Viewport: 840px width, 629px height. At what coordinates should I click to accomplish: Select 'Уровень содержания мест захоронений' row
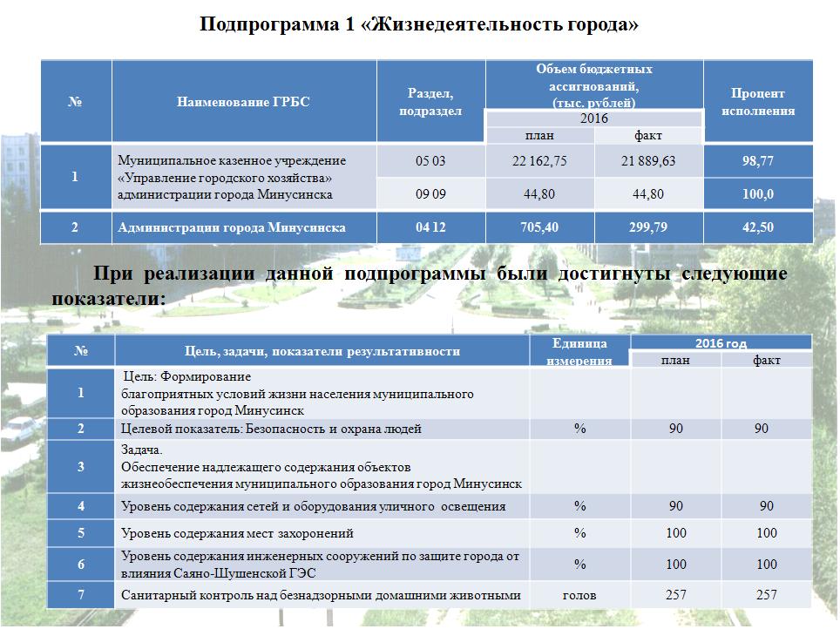(429, 533)
